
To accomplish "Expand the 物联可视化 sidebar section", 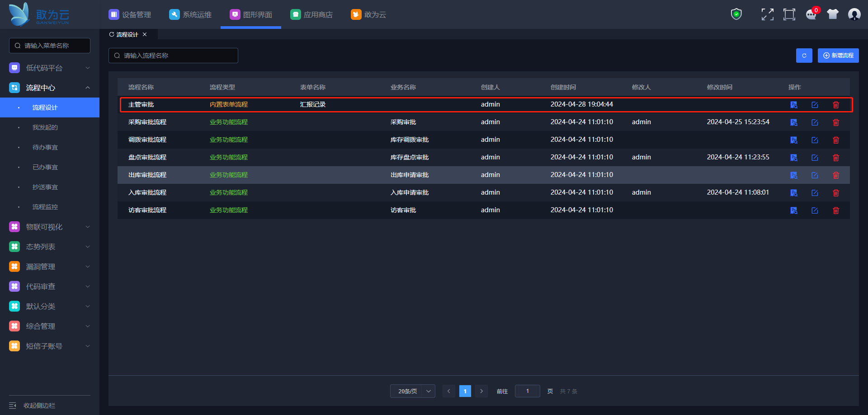I will (x=50, y=227).
